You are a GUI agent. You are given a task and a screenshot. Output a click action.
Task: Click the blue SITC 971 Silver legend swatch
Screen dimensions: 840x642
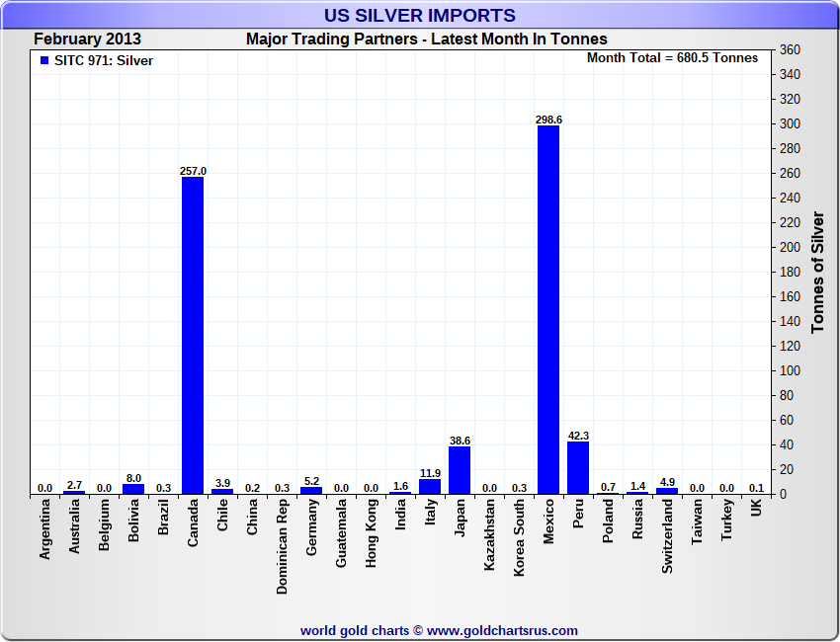(44, 60)
